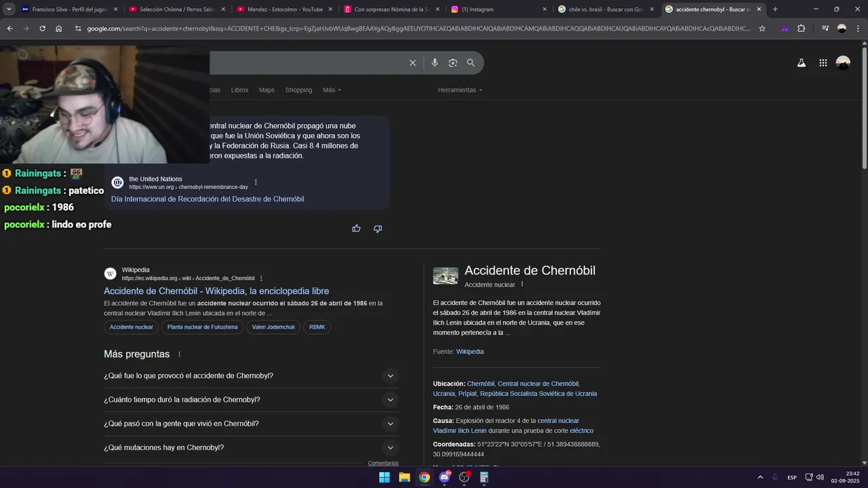This screenshot has height=488, width=868.
Task: Click Accidente de Chernóbil panel thumbnail image
Action: [x=446, y=276]
